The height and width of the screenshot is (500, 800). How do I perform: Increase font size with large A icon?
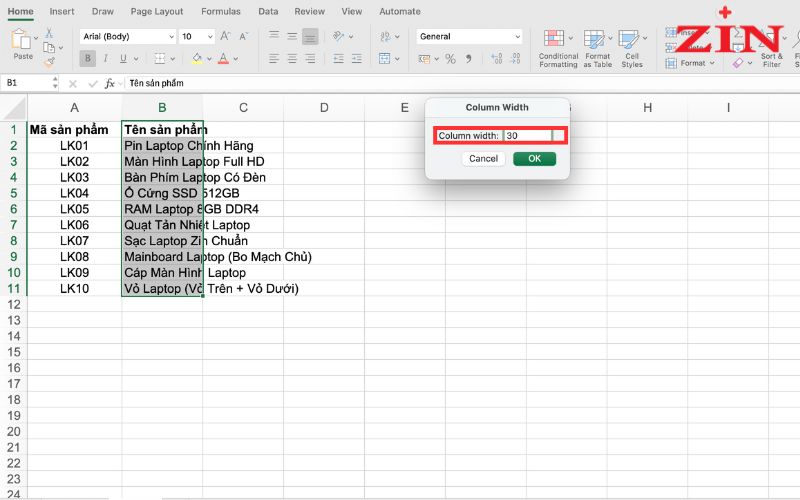(x=225, y=36)
